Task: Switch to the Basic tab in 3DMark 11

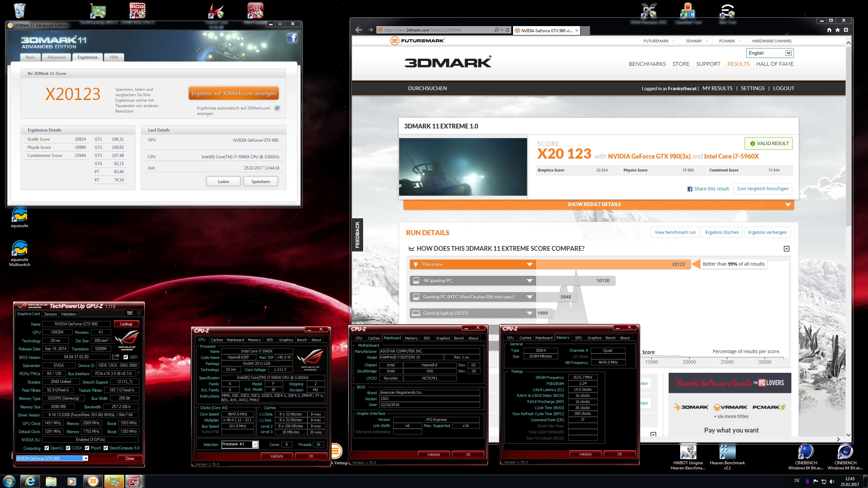Action: [30, 57]
